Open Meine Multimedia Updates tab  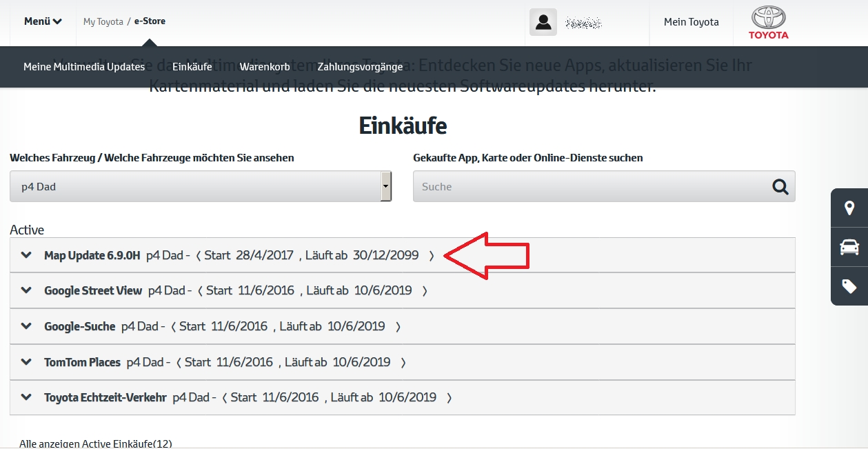coord(84,67)
